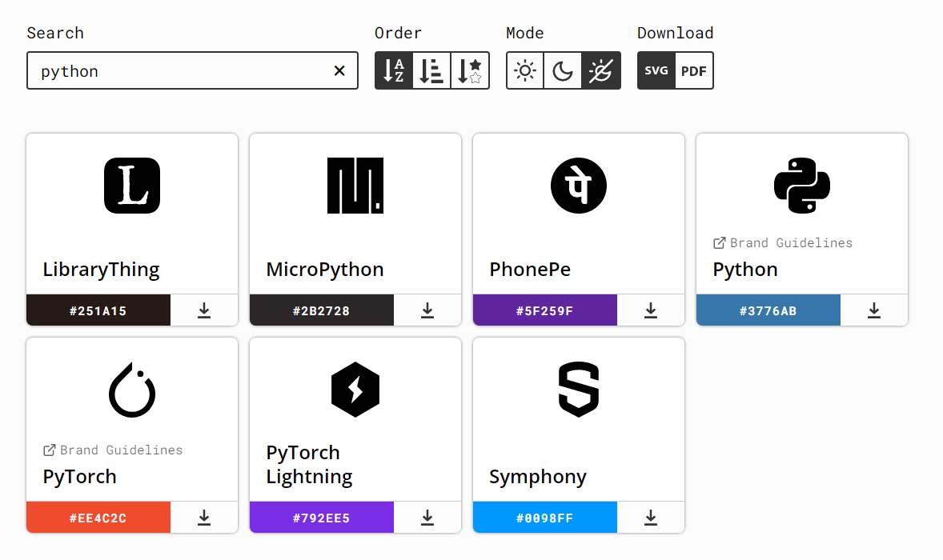Image resolution: width=943 pixels, height=560 pixels.
Task: Choose SVG download format
Action: 656,71
